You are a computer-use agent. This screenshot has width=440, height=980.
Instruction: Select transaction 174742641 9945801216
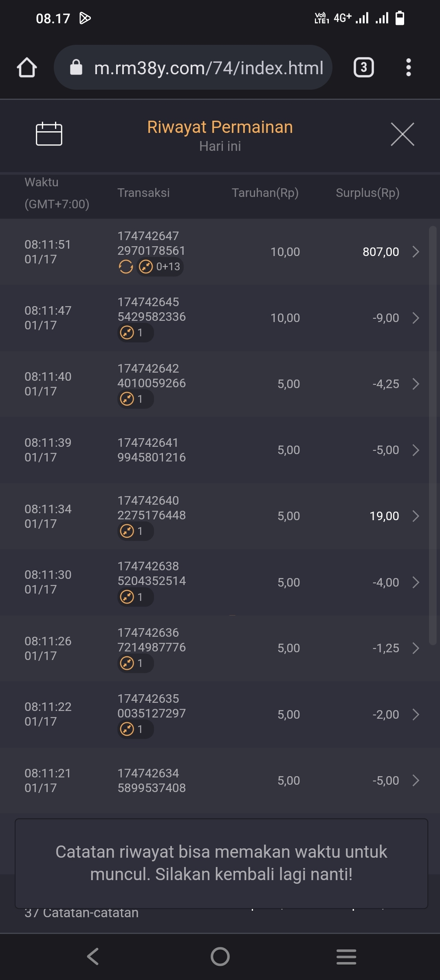[x=151, y=450]
